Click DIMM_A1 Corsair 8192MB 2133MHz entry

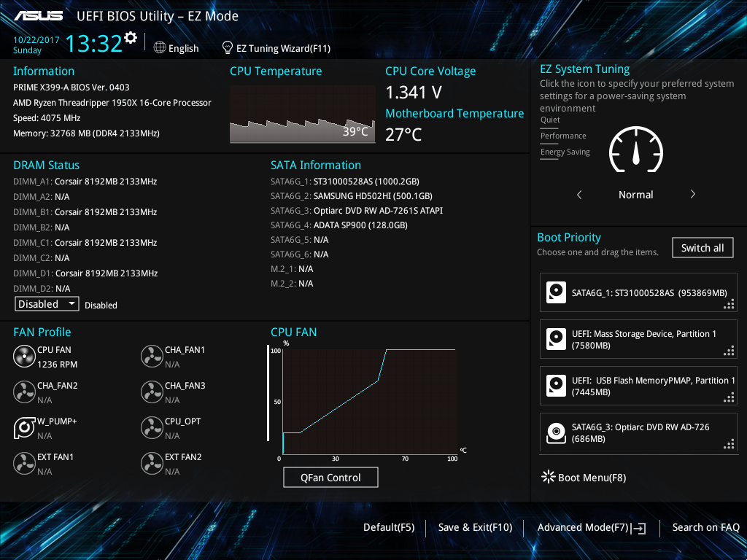85,182
